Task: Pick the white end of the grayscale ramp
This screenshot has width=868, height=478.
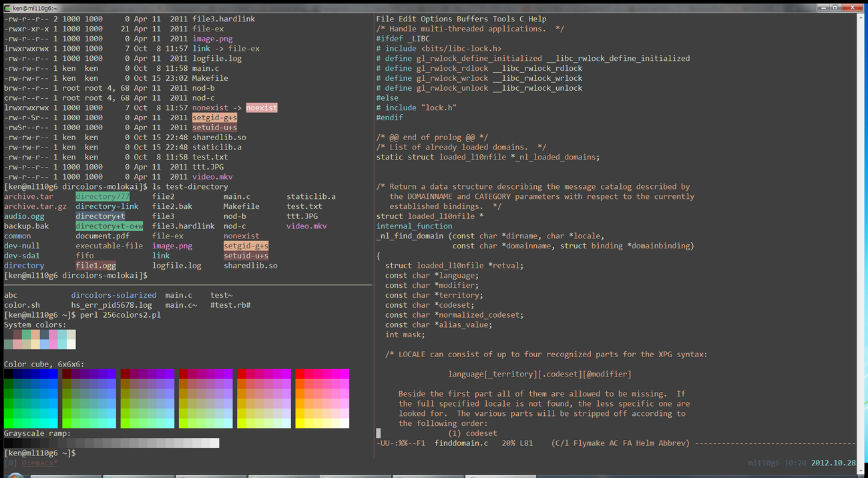Action: pos(214,443)
